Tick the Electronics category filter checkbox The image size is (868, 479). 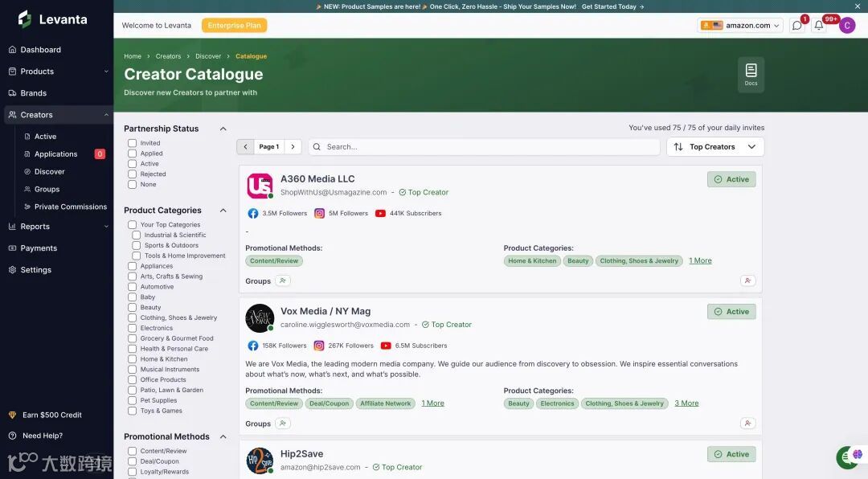point(133,328)
